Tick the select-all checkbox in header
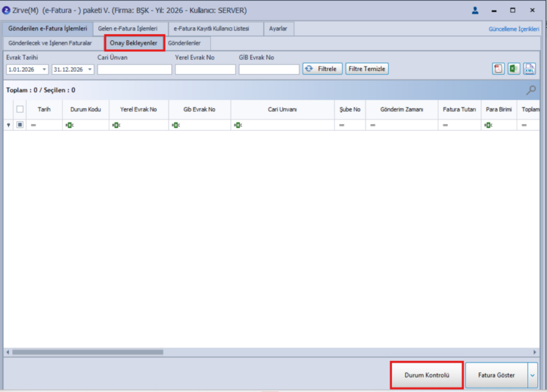Screen dimensions: 547x392 [x=20, y=109]
